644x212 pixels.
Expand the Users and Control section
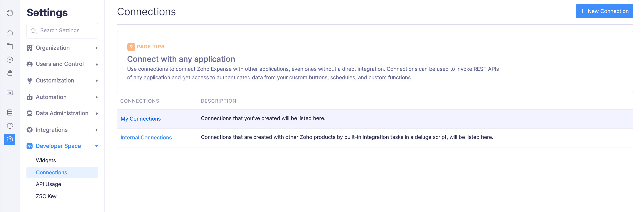point(62,64)
